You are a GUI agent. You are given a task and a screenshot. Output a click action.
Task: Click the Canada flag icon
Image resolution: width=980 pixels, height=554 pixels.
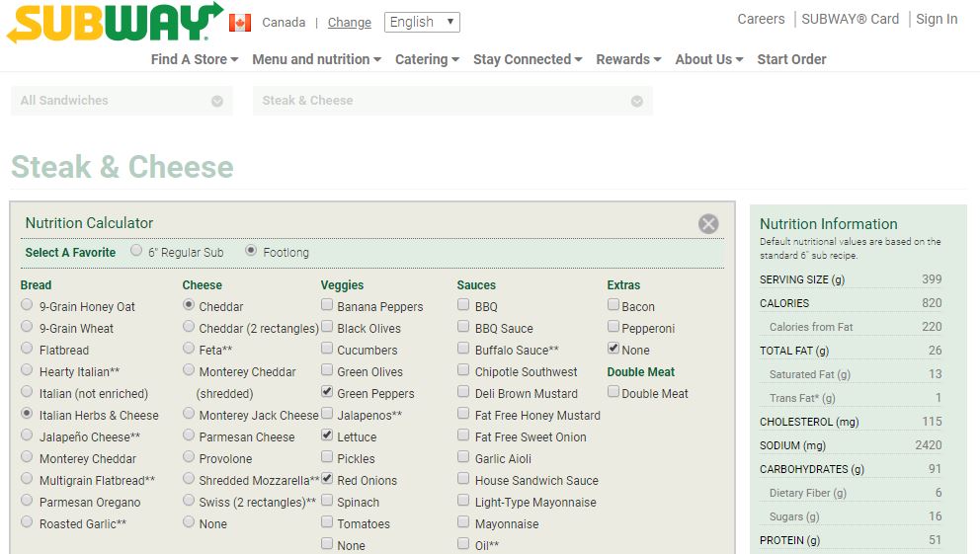coord(239,23)
